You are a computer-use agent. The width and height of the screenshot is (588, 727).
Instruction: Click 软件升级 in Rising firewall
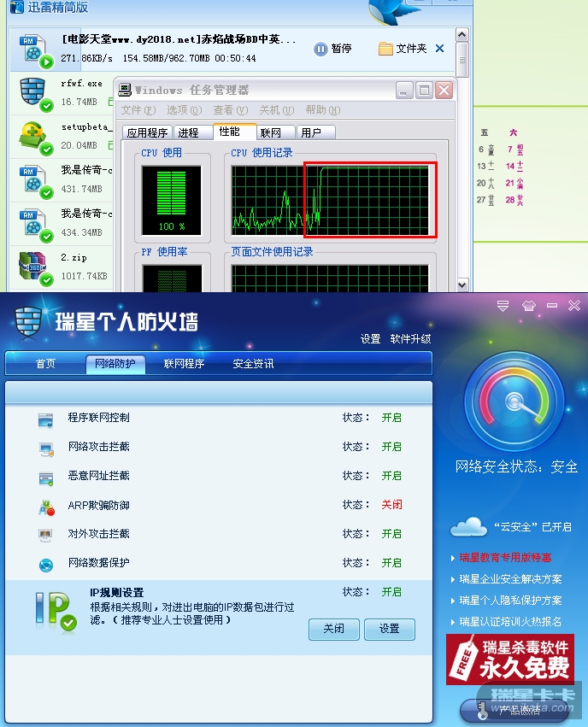[410, 339]
